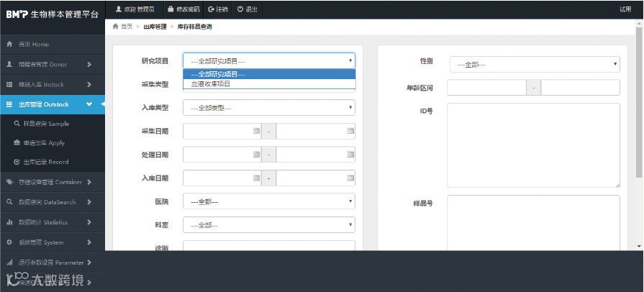The width and height of the screenshot is (644, 292).
Task: Open calendar icon for 入库日期 end date
Action: (350, 178)
